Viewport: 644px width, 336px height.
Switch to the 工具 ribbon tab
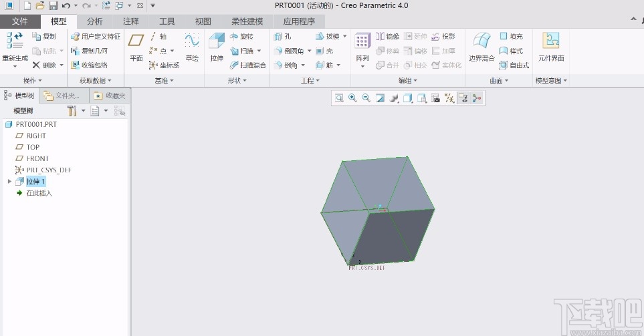click(x=167, y=21)
